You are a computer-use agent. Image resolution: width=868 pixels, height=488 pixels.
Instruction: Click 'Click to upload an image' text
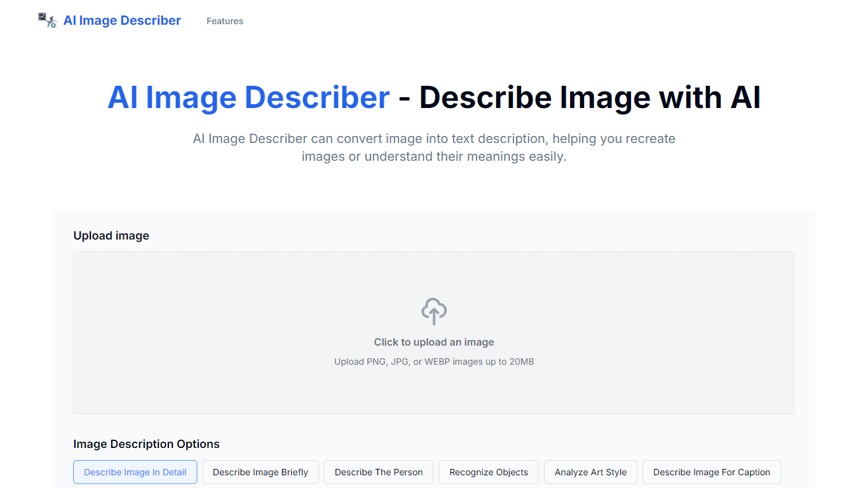tap(434, 342)
